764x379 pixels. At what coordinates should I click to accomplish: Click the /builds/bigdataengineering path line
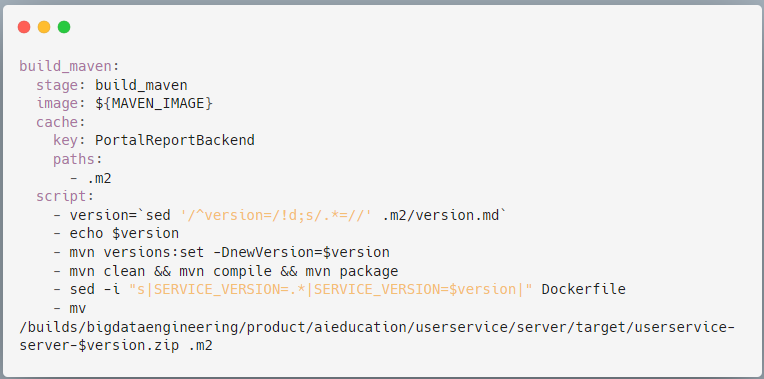point(377,328)
